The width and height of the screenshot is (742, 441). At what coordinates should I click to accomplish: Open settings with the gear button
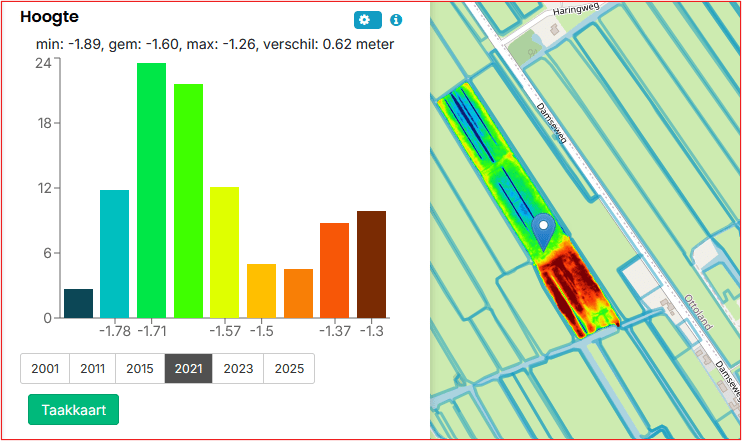pos(368,20)
